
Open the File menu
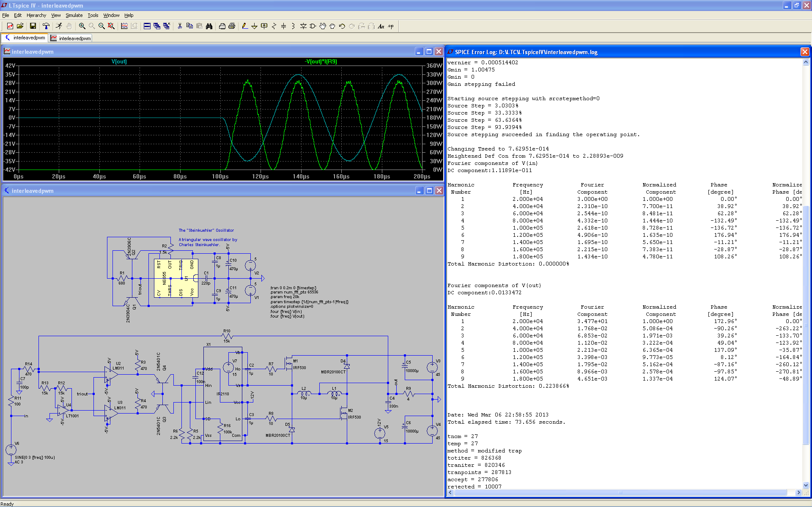pyautogui.click(x=5, y=15)
